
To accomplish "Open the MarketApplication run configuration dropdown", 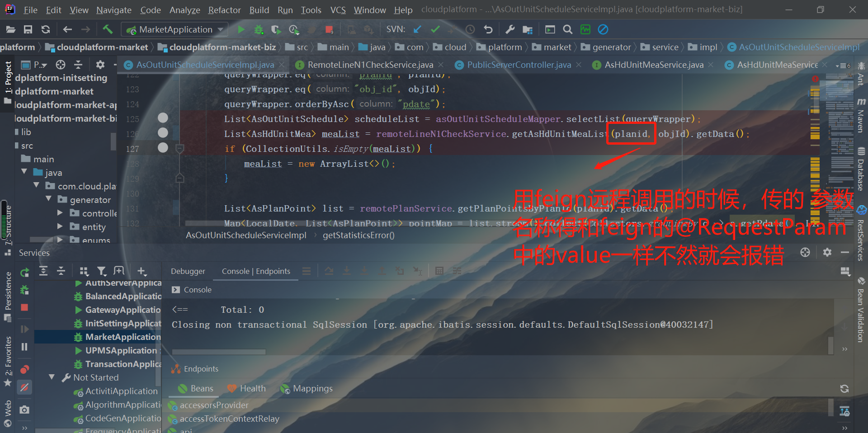I will (175, 29).
